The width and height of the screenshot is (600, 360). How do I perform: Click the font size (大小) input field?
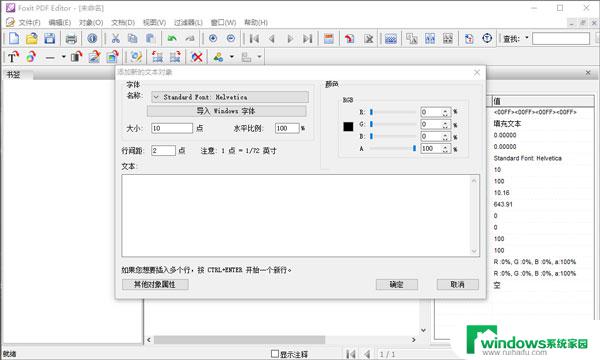click(172, 128)
